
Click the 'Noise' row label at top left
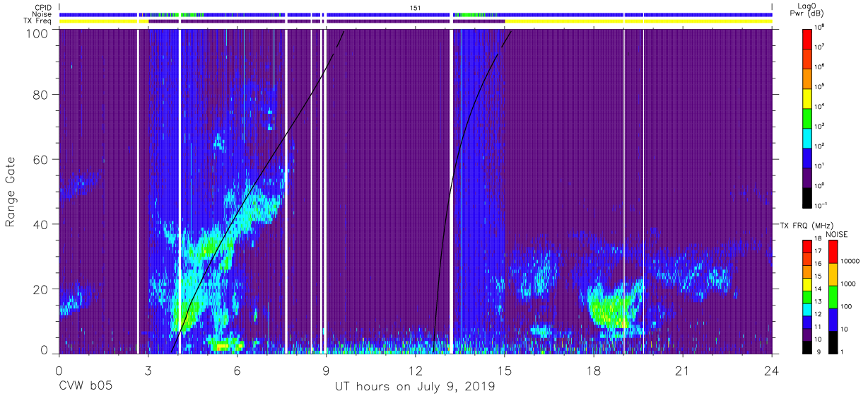42,14
